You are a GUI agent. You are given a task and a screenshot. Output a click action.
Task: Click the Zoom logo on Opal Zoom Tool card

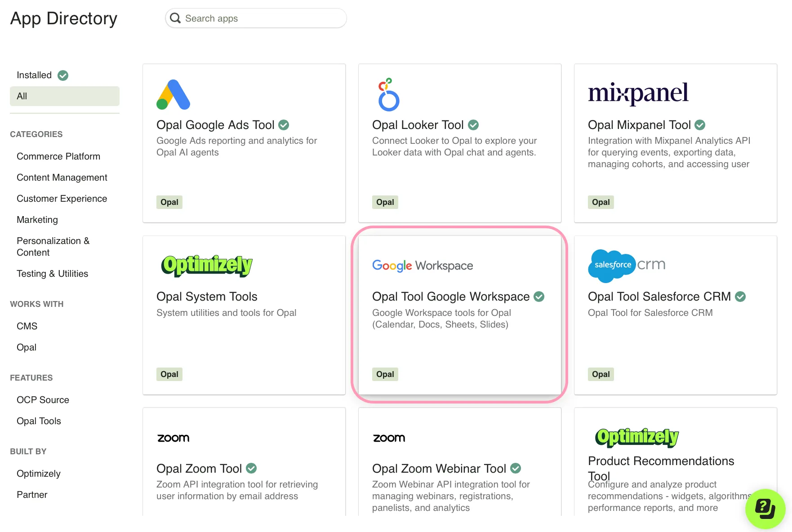click(173, 438)
